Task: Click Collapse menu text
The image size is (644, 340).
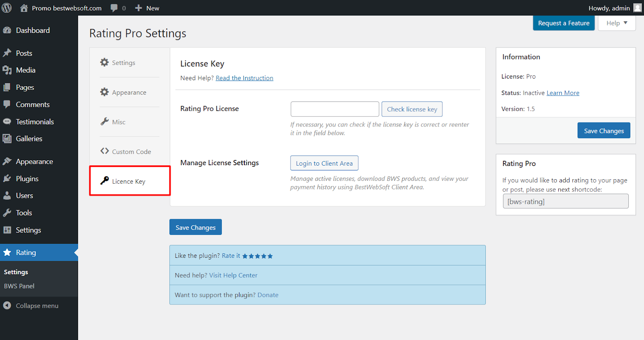Action: point(37,306)
